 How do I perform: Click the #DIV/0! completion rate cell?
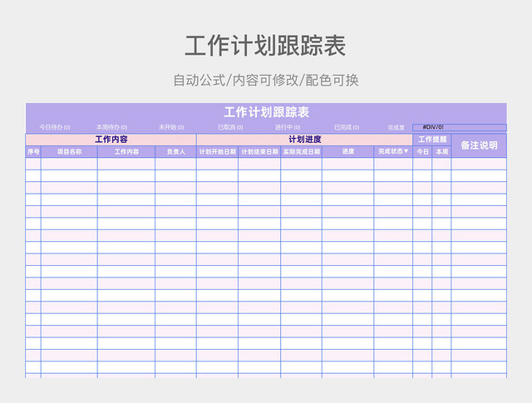coord(460,127)
